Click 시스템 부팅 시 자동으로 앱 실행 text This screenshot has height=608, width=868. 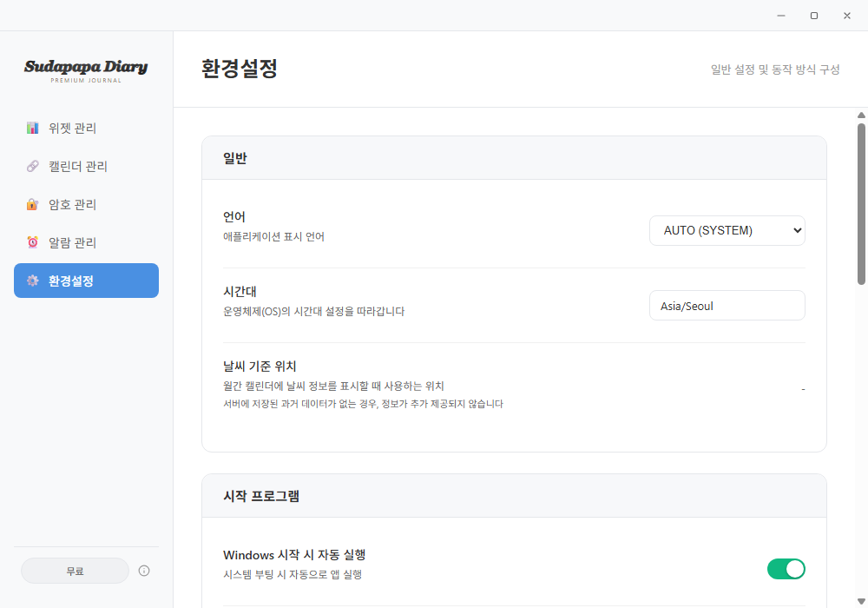pos(293,574)
